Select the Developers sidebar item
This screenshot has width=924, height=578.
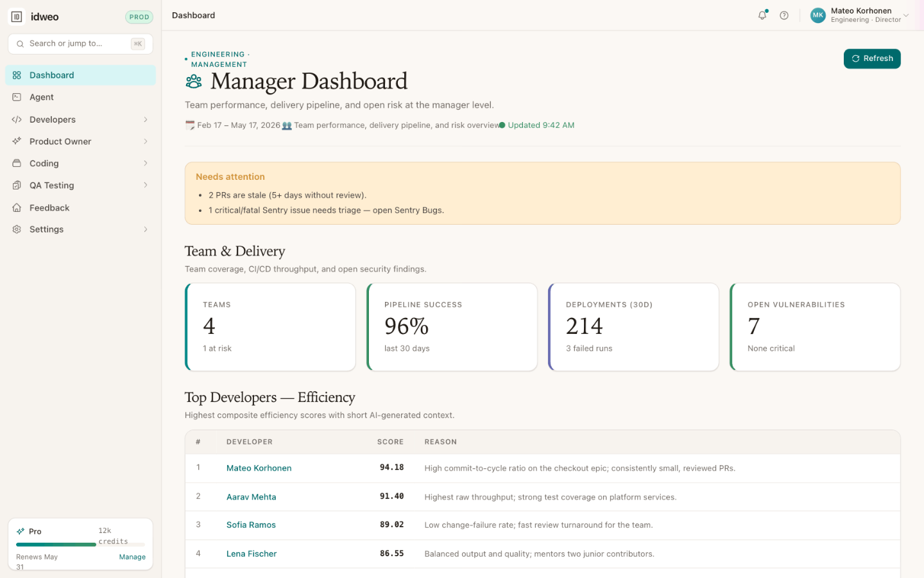(80, 119)
